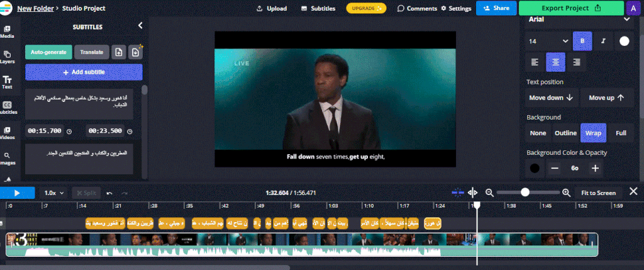Go to New Folder breadcrumb link
The width and height of the screenshot is (644, 270).
coord(35,8)
